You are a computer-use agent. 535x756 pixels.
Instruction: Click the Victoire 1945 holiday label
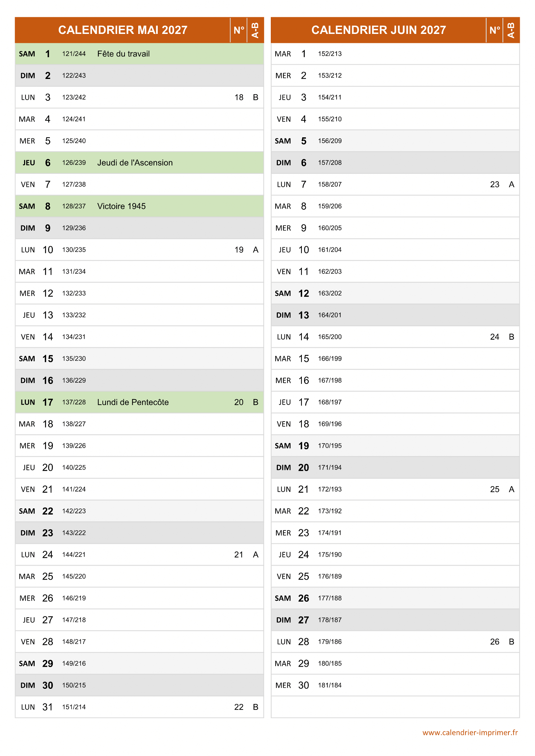pos(121,206)
